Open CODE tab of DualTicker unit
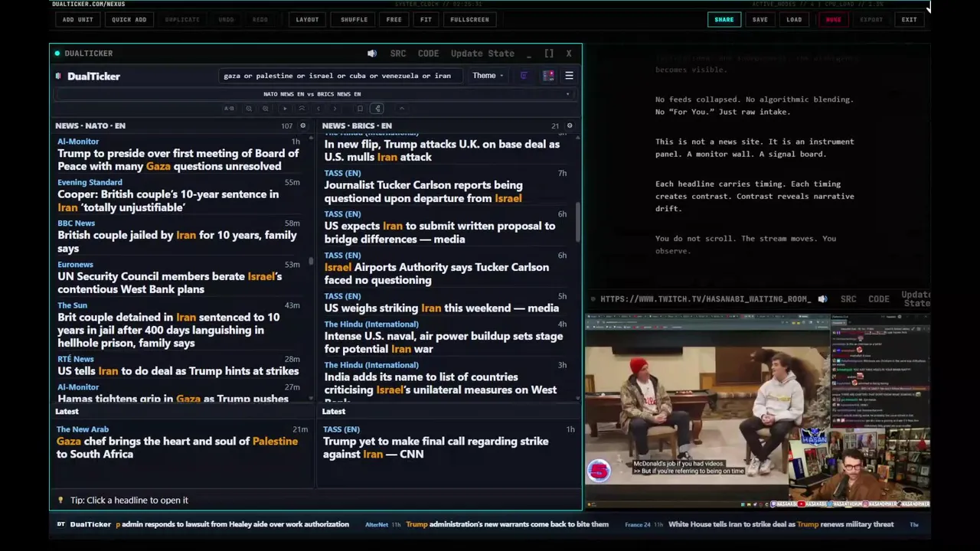 click(x=428, y=54)
